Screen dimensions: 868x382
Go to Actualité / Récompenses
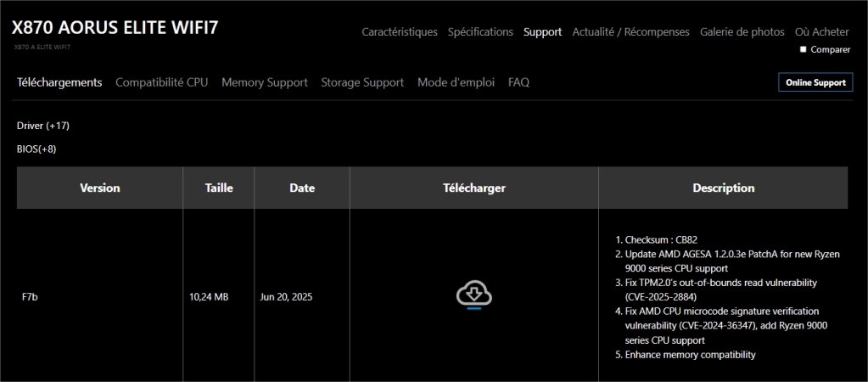click(630, 32)
